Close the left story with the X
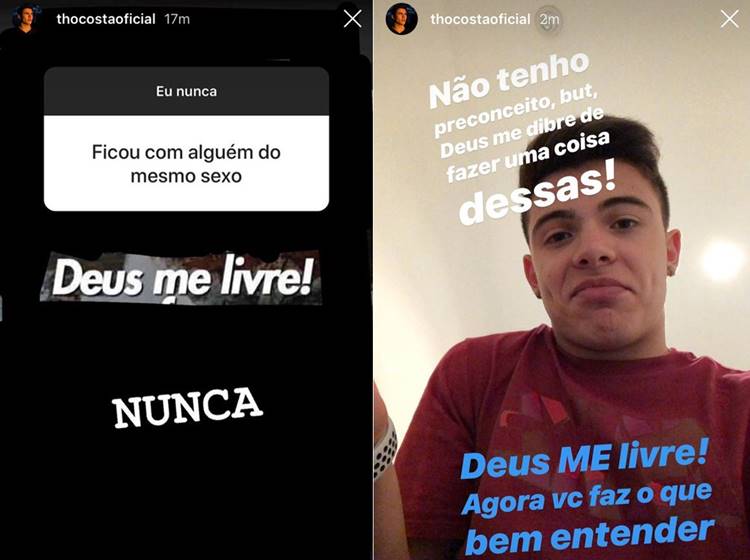This screenshot has height=560, width=750. [x=353, y=19]
